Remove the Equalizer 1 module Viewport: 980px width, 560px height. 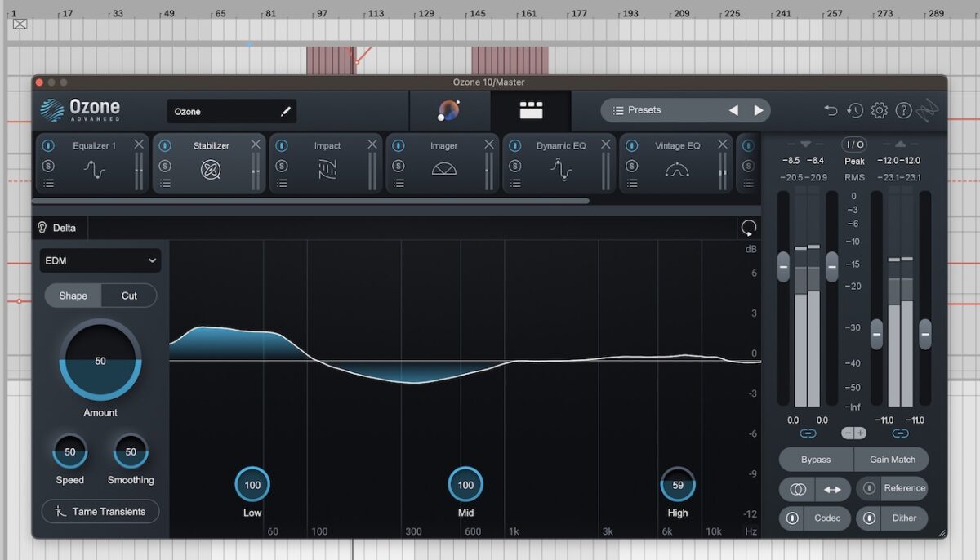tap(139, 144)
